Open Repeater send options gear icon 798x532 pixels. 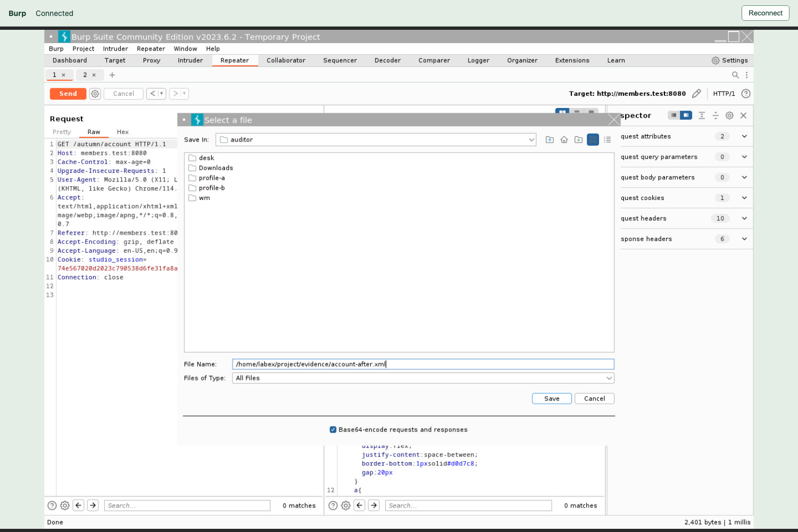tap(95, 94)
